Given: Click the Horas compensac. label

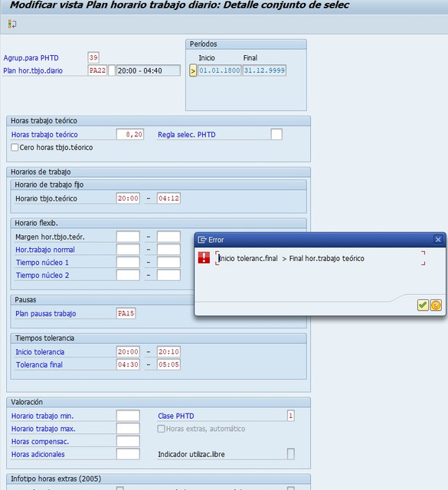Looking at the screenshot, I should pyautogui.click(x=40, y=442).
